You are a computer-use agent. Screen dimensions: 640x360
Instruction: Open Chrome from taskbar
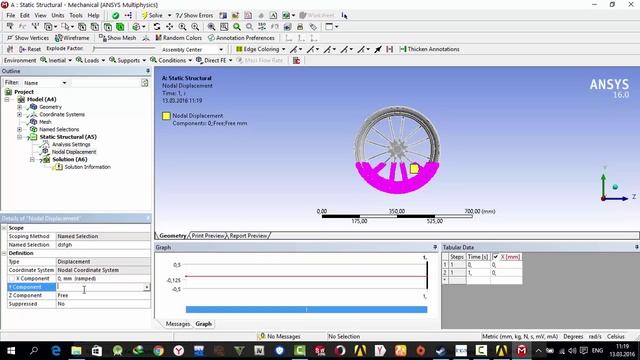158,350
